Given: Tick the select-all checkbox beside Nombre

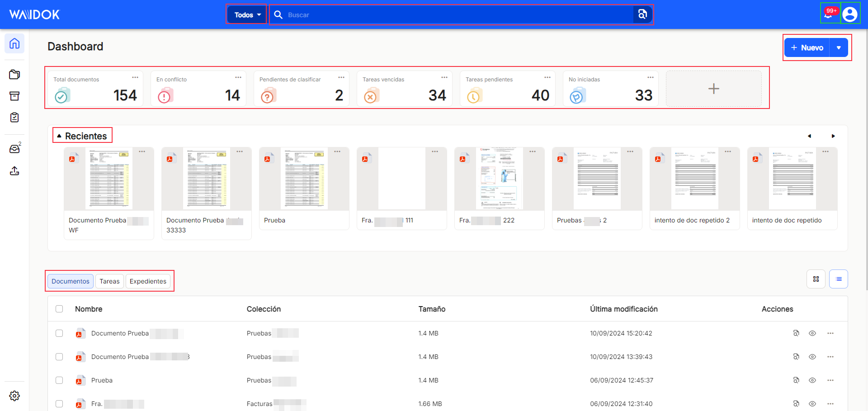Looking at the screenshot, I should pyautogui.click(x=59, y=309).
